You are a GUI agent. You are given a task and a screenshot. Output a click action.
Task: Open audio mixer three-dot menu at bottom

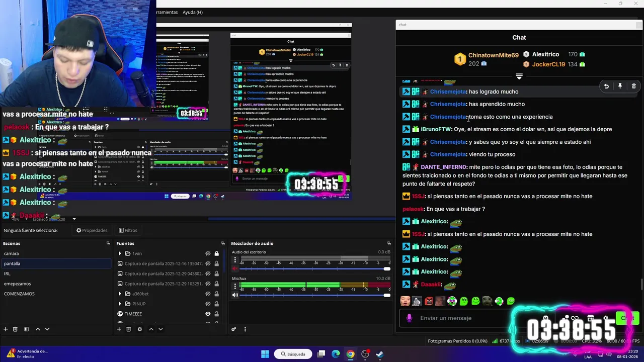pos(245,329)
